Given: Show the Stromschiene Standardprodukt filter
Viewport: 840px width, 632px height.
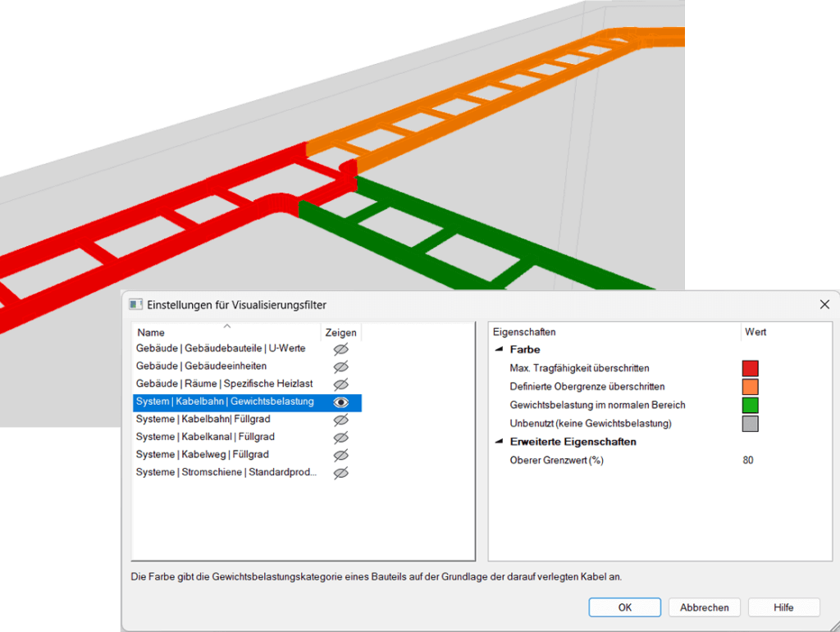Looking at the screenshot, I should point(340,473).
